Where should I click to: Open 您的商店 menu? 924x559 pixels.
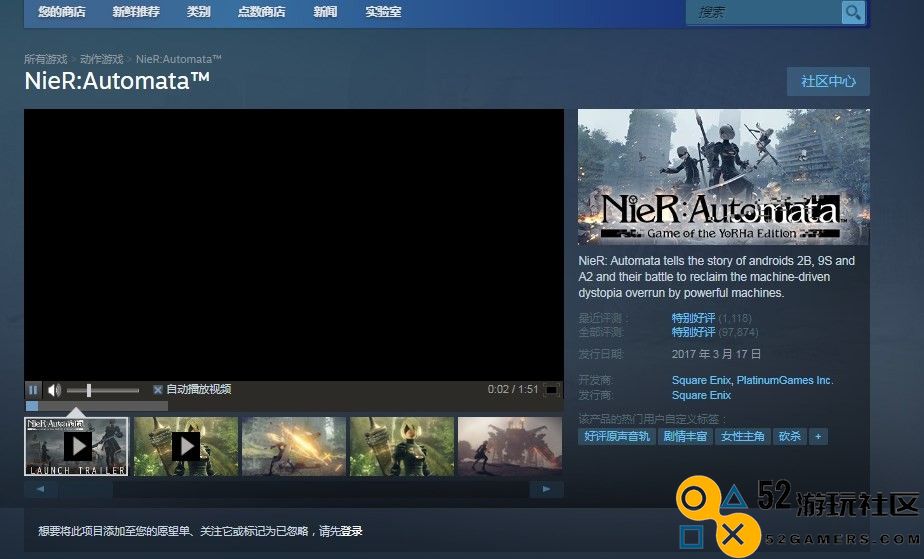tap(62, 11)
